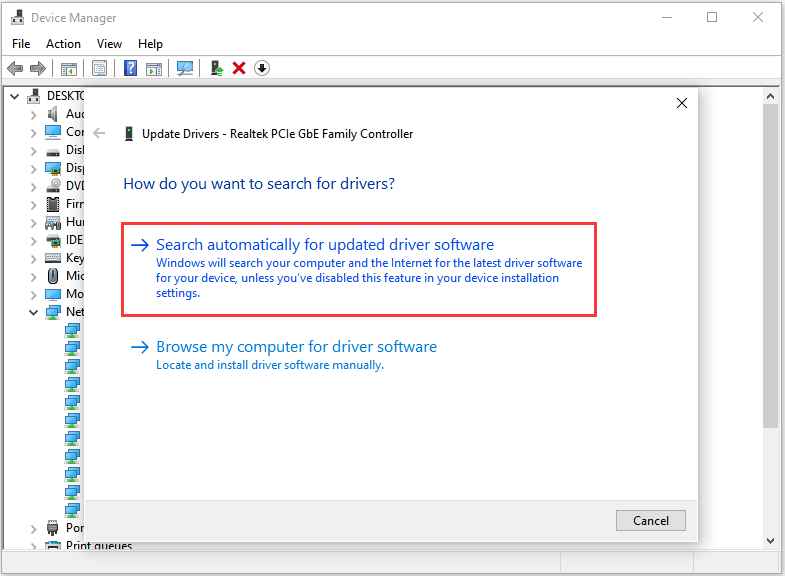Screen dimensions: 785x576
Task: Click the Action Pane toolbar icon
Action: (x=154, y=68)
